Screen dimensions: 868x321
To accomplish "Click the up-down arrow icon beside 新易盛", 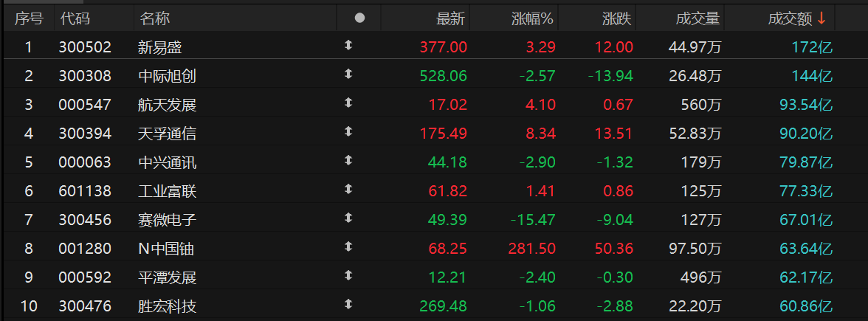I will 348,46.
